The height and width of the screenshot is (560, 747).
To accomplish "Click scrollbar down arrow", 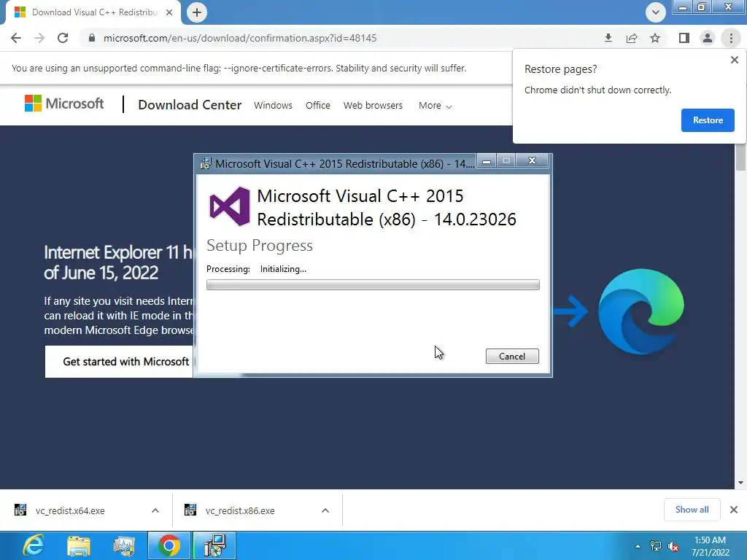I will [x=740, y=483].
